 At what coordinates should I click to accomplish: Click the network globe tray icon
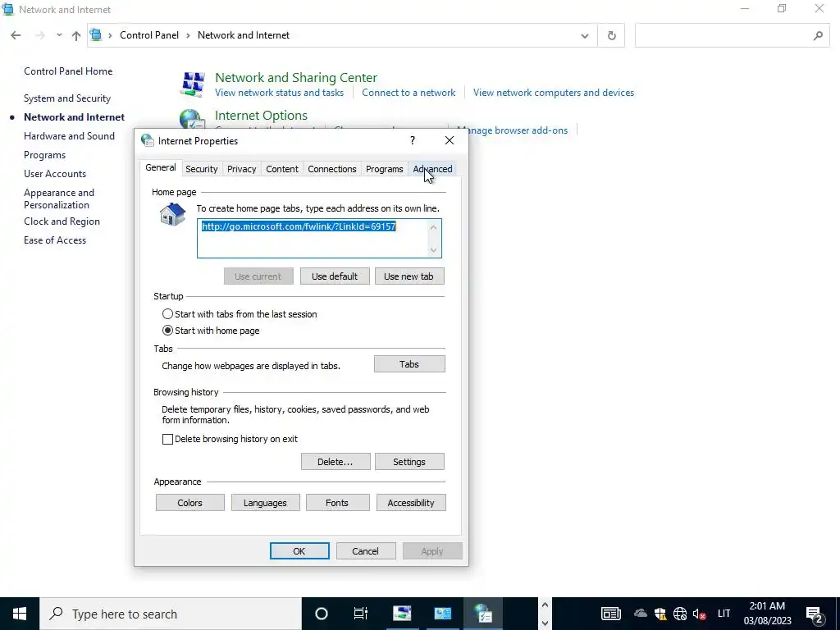[680, 614]
